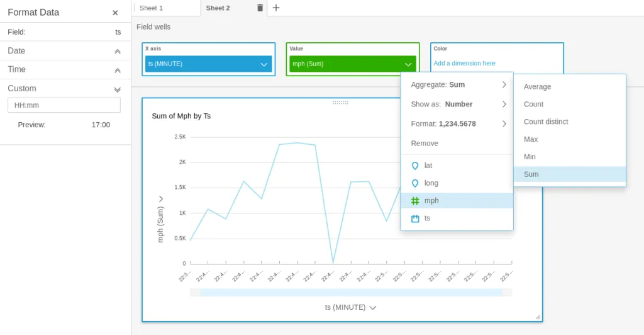Image resolution: width=644 pixels, height=335 pixels.
Task: Switch to the Sheet 1 tab
Action: click(152, 8)
